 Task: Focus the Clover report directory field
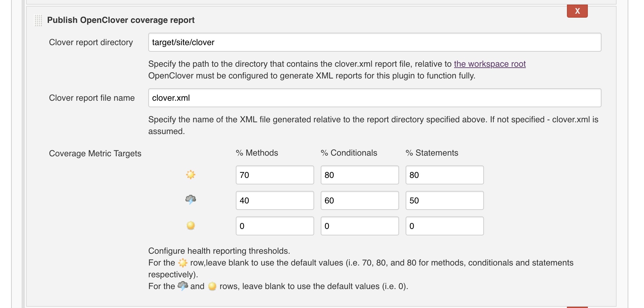tap(374, 42)
